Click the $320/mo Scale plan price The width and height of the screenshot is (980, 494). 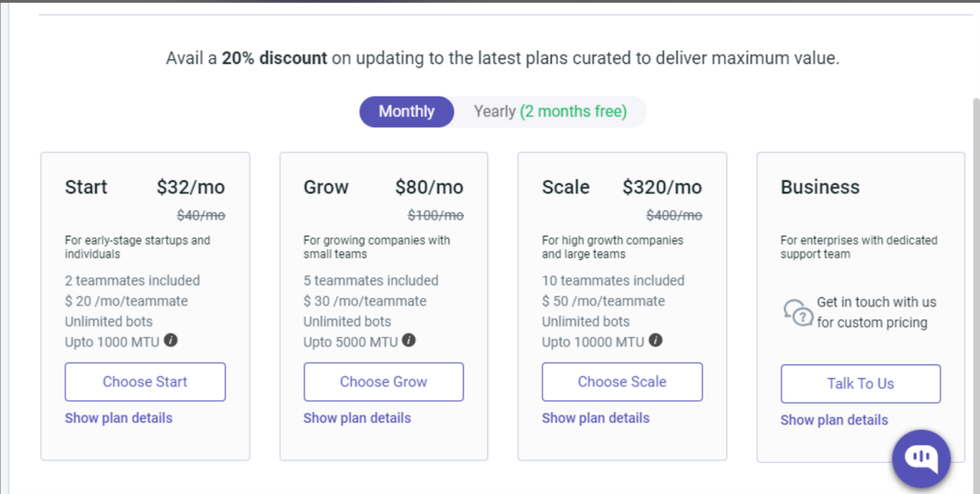coord(662,187)
